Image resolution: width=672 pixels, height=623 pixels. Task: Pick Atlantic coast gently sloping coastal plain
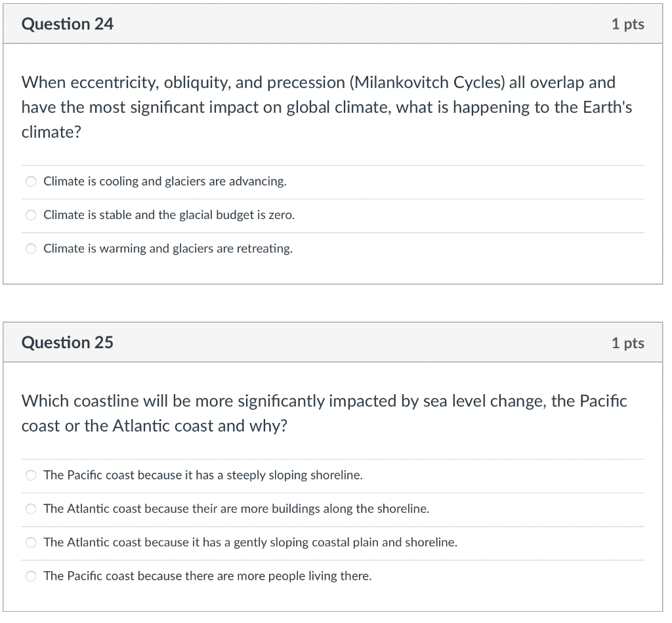coord(30,542)
